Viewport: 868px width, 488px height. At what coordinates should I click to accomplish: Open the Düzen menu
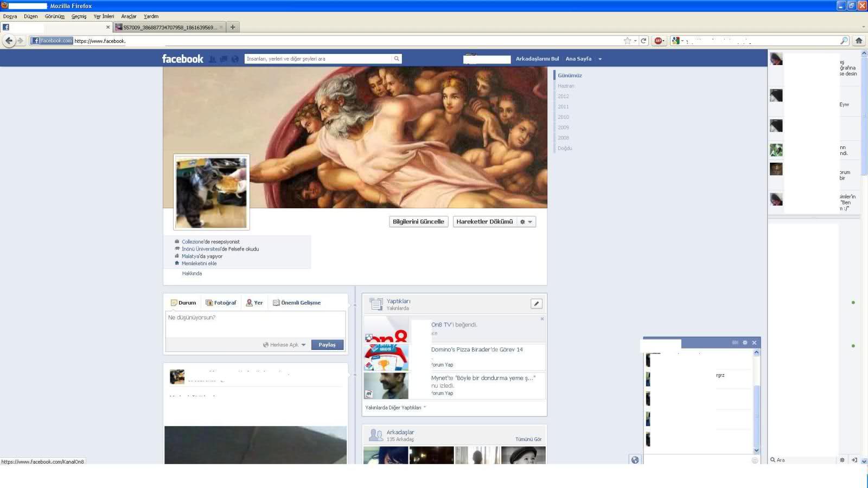[x=31, y=16]
